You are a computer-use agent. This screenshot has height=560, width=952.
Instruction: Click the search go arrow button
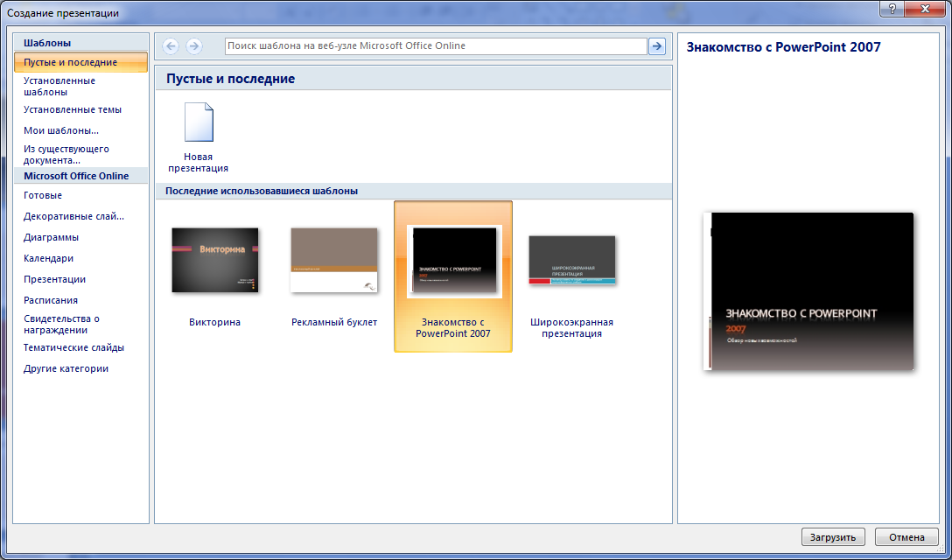pos(657,46)
